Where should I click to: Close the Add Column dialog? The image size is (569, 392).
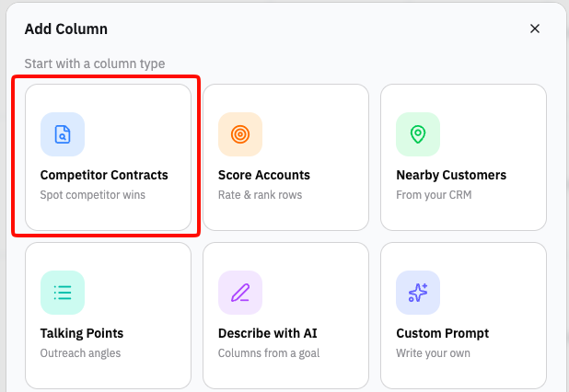coord(535,29)
